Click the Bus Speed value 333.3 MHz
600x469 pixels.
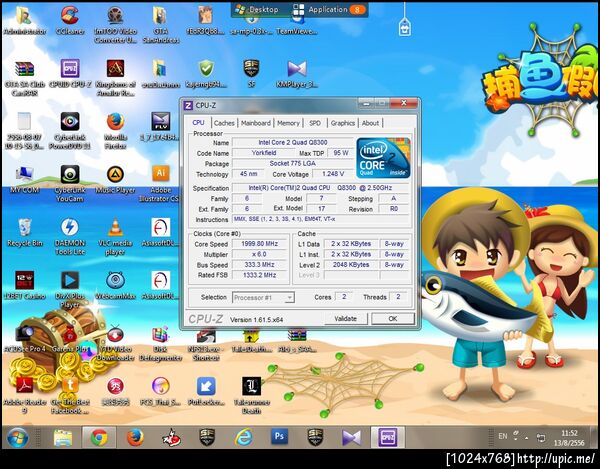coord(259,264)
